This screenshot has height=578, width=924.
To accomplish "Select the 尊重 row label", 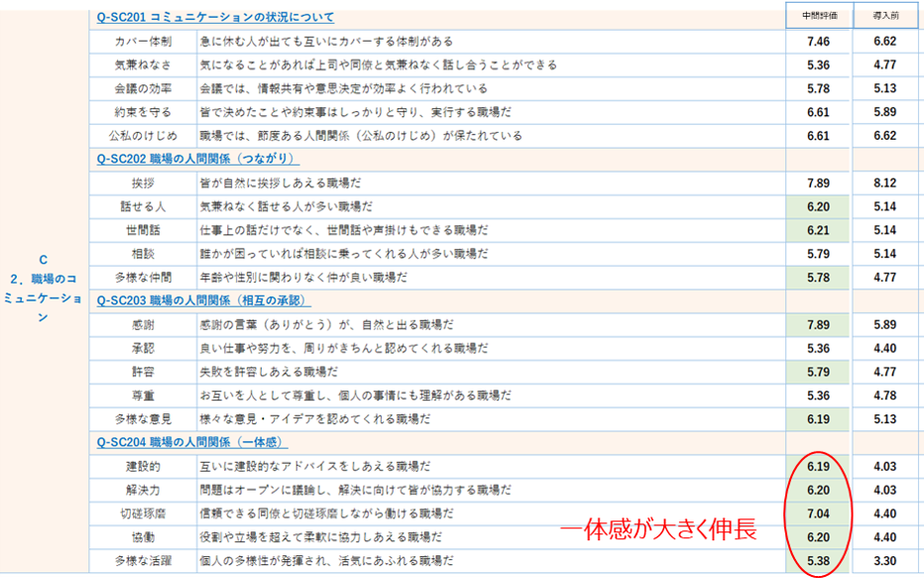I will (x=143, y=396).
